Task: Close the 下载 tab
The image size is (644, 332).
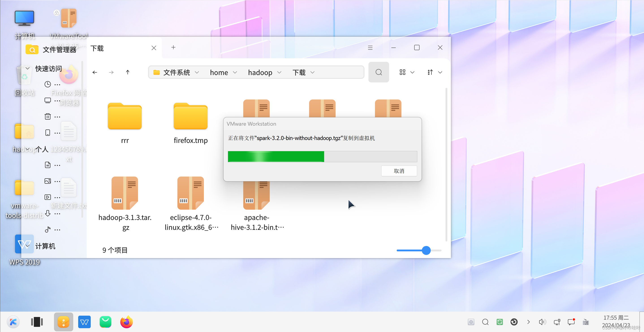Action: point(154,48)
